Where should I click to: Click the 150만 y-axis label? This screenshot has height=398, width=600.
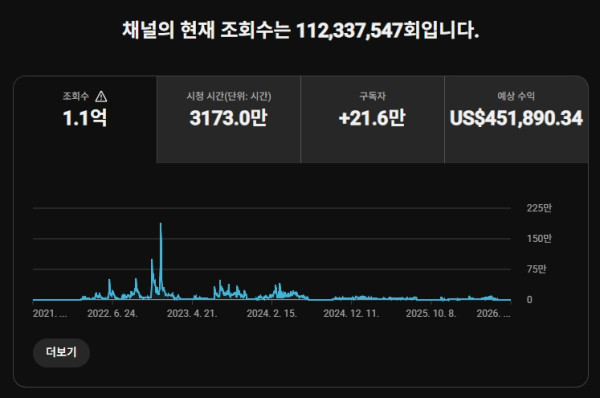(x=539, y=239)
